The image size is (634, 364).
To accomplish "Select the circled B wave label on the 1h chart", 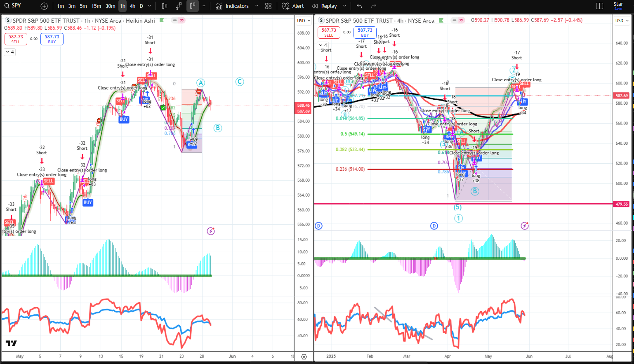I will [218, 128].
